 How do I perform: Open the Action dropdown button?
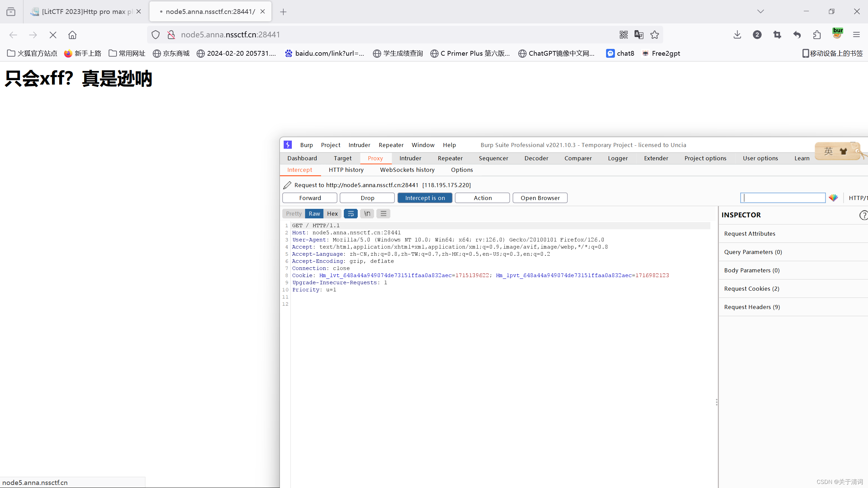point(482,198)
